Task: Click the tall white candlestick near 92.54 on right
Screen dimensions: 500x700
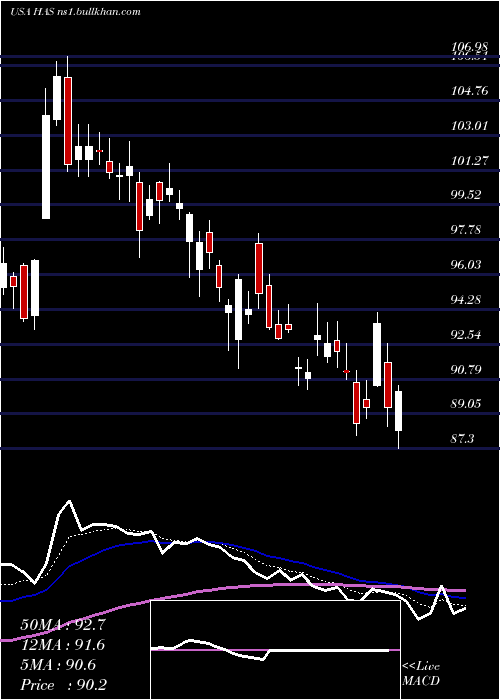Action: [377, 355]
